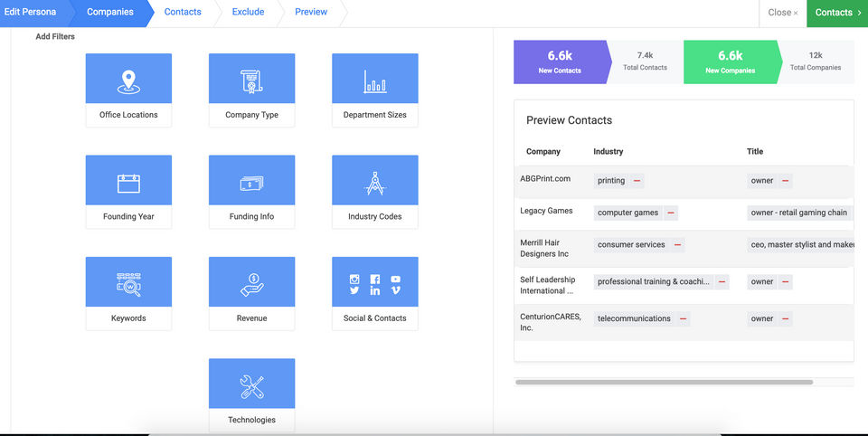The width and height of the screenshot is (868, 436).
Task: Remove owner title in ABGPrint.com row
Action: pyautogui.click(x=785, y=181)
